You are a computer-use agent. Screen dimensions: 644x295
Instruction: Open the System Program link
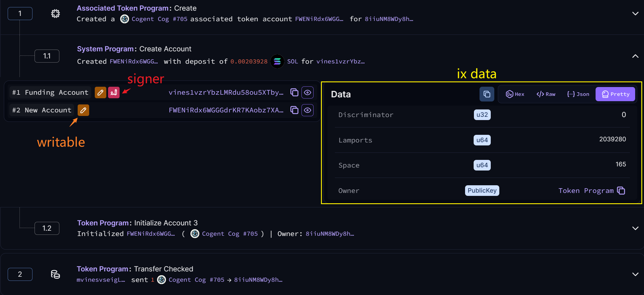click(x=105, y=49)
